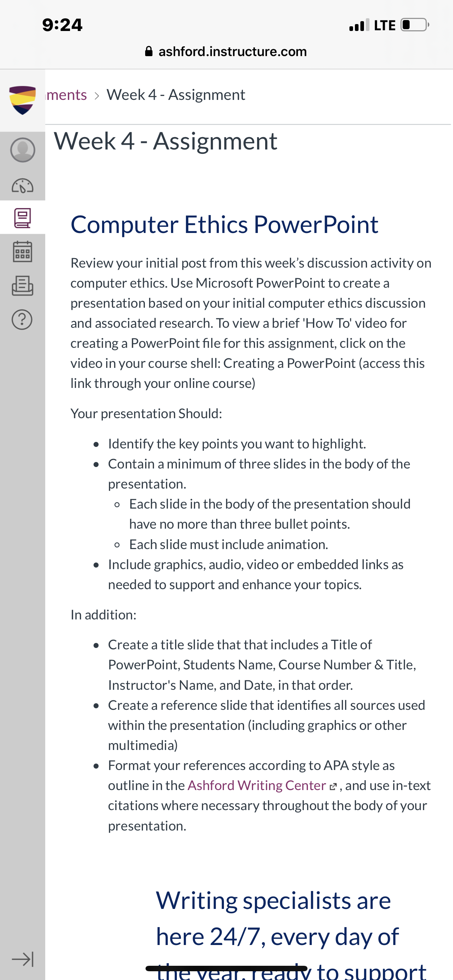Tap the lock icon in address bar
This screenshot has width=453, height=980.
(149, 51)
